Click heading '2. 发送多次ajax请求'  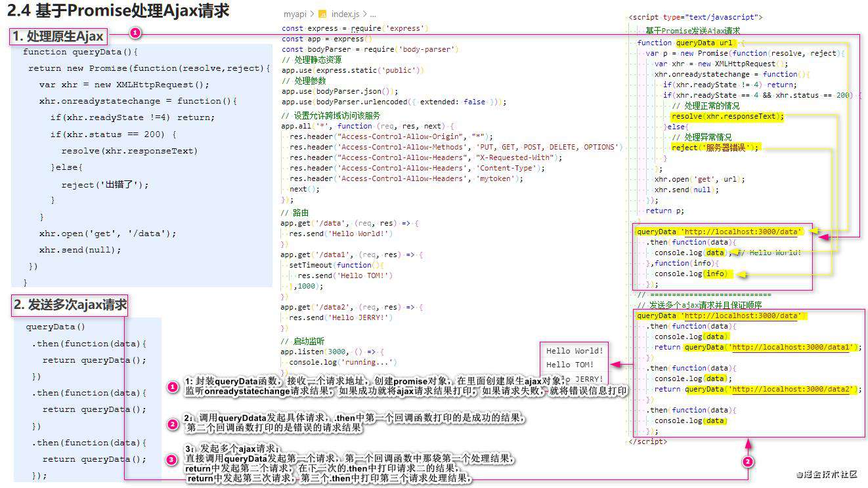(x=70, y=305)
